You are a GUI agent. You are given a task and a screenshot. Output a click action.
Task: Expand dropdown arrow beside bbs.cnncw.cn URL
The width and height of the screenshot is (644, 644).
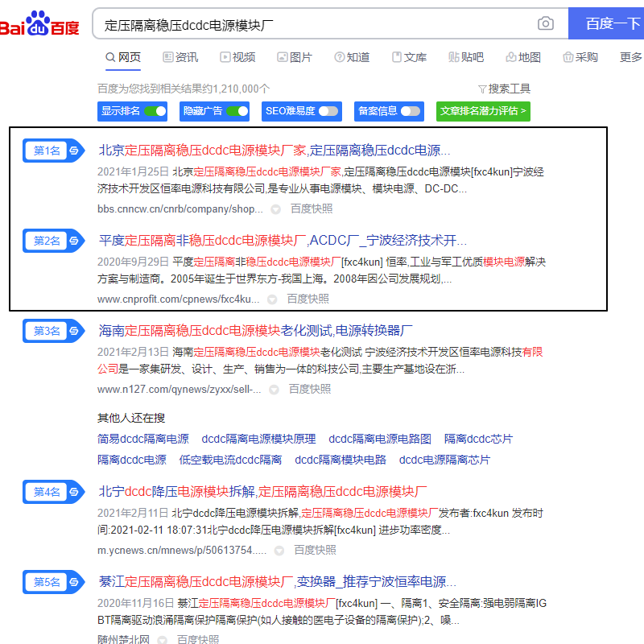[x=275, y=209]
